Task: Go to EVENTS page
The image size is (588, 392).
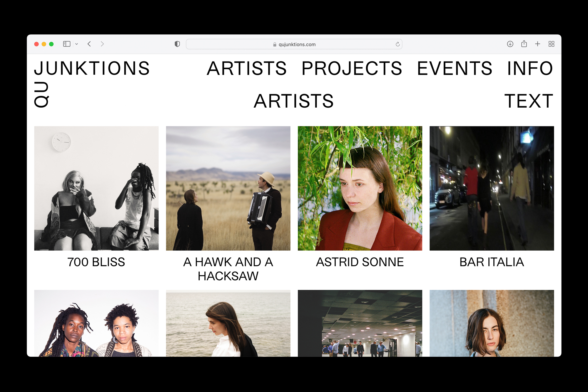Action: click(455, 69)
